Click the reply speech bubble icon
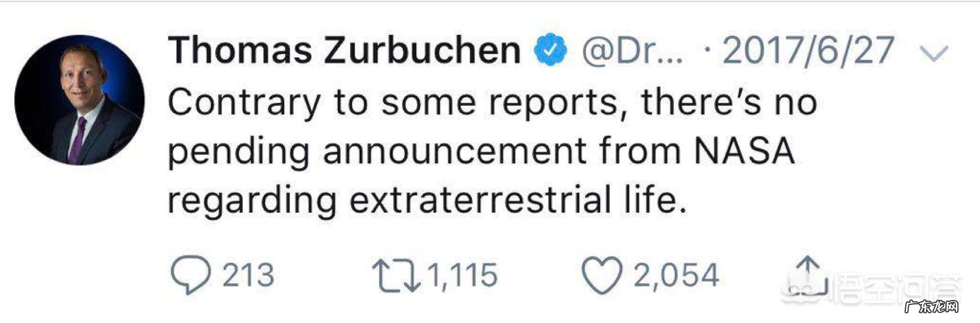Image resolution: width=980 pixels, height=323 pixels. [x=190, y=276]
